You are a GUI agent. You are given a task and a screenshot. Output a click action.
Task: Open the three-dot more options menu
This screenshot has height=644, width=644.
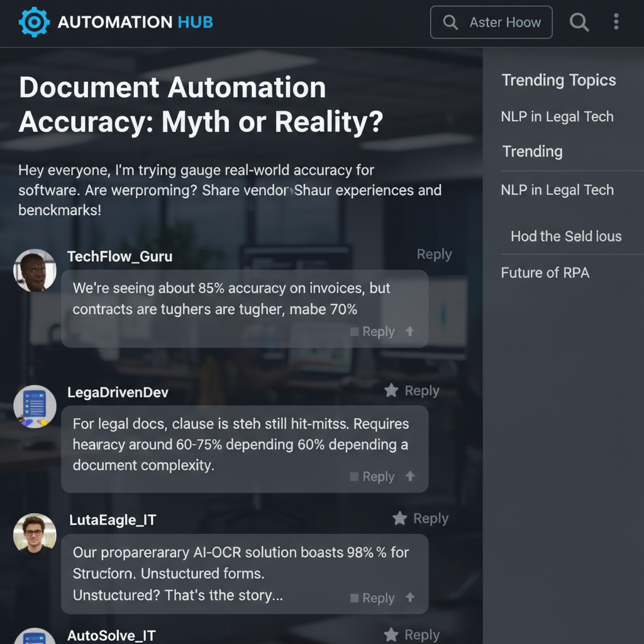coord(616,23)
